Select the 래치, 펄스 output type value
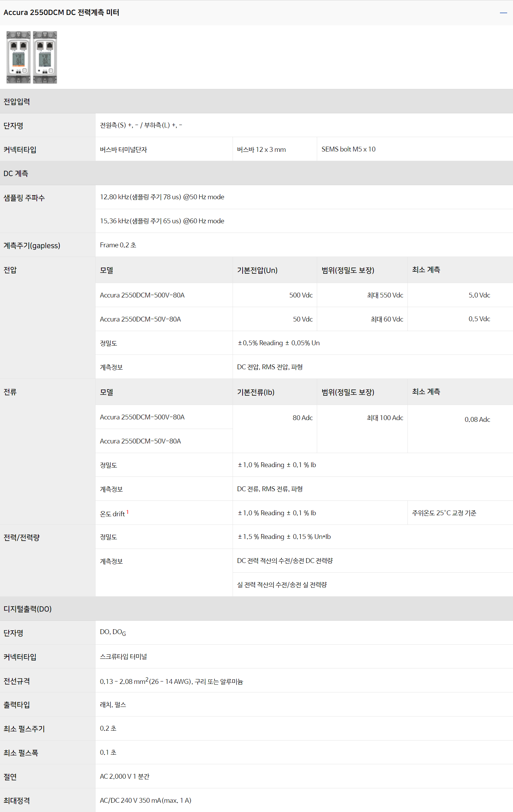Screen dimensions: 513x812 (113, 704)
